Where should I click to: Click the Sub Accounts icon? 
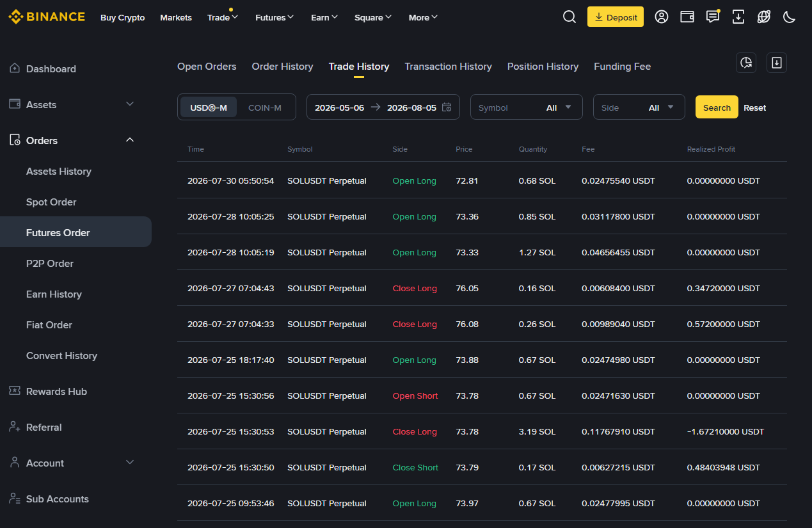pos(15,499)
